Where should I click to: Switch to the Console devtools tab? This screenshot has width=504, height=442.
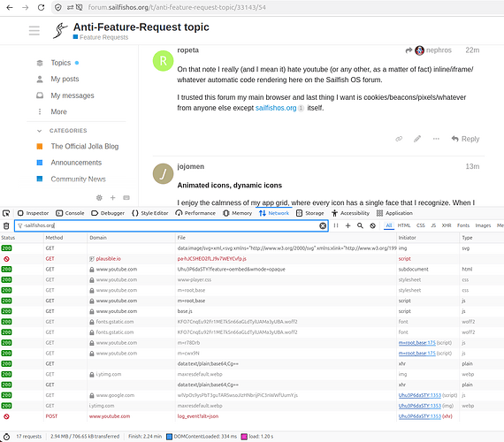(70, 213)
